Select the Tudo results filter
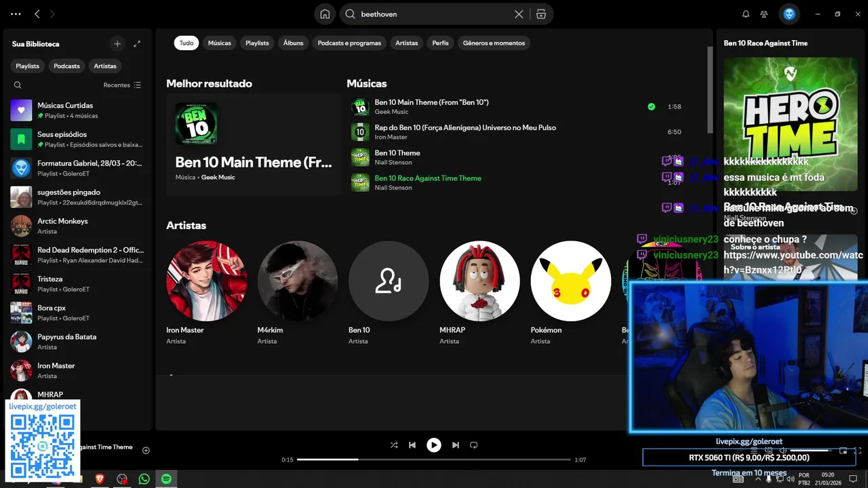868x488 pixels. [186, 43]
